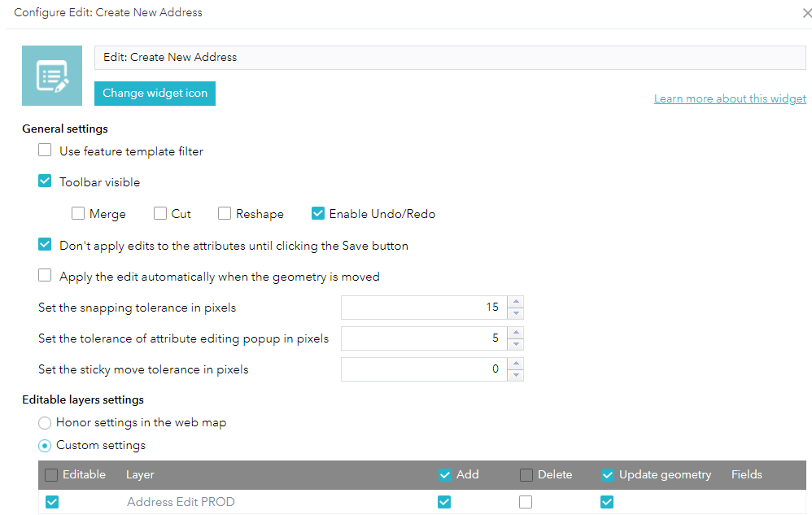This screenshot has height=515, width=812.
Task: Select the Custom settings radio button
Action: click(46, 445)
